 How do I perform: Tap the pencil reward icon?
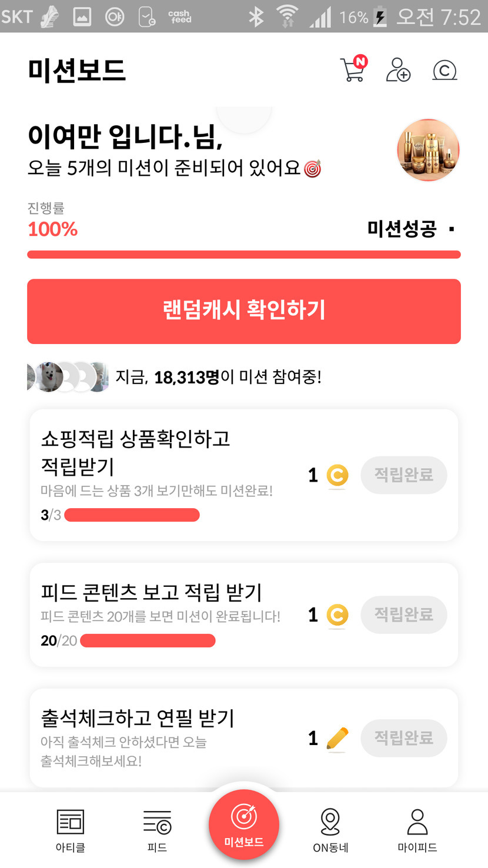(x=337, y=739)
